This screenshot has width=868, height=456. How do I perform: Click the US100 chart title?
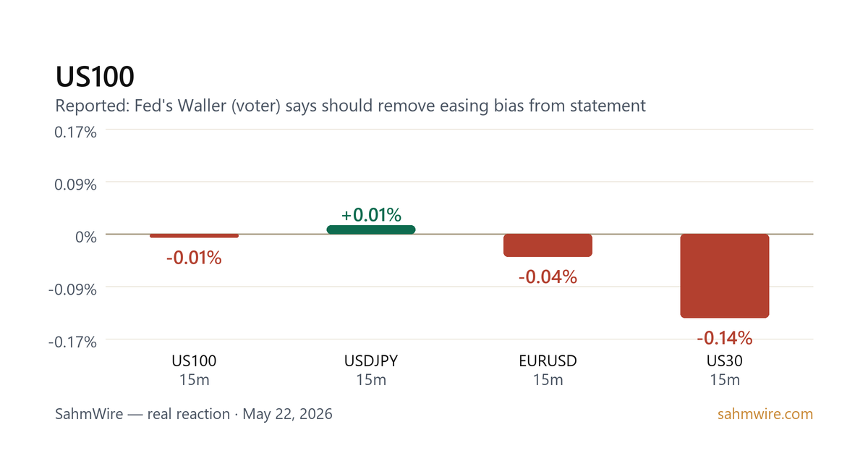[x=95, y=77]
